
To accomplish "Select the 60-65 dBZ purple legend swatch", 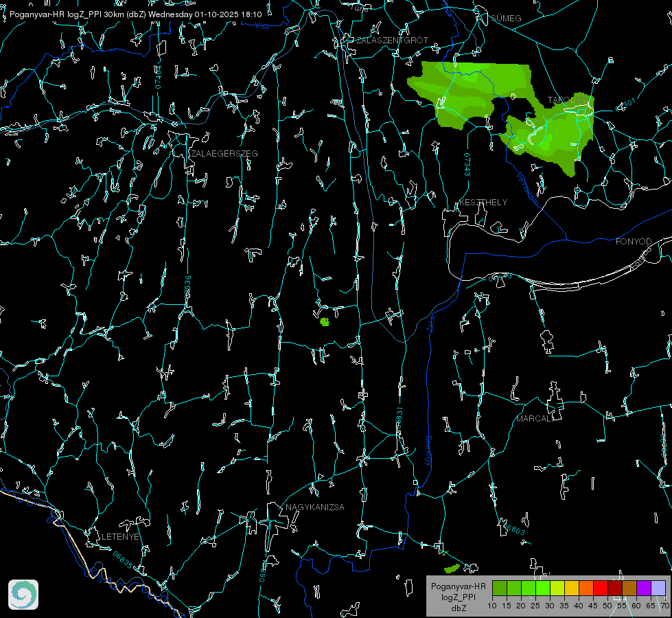I will (x=644, y=588).
